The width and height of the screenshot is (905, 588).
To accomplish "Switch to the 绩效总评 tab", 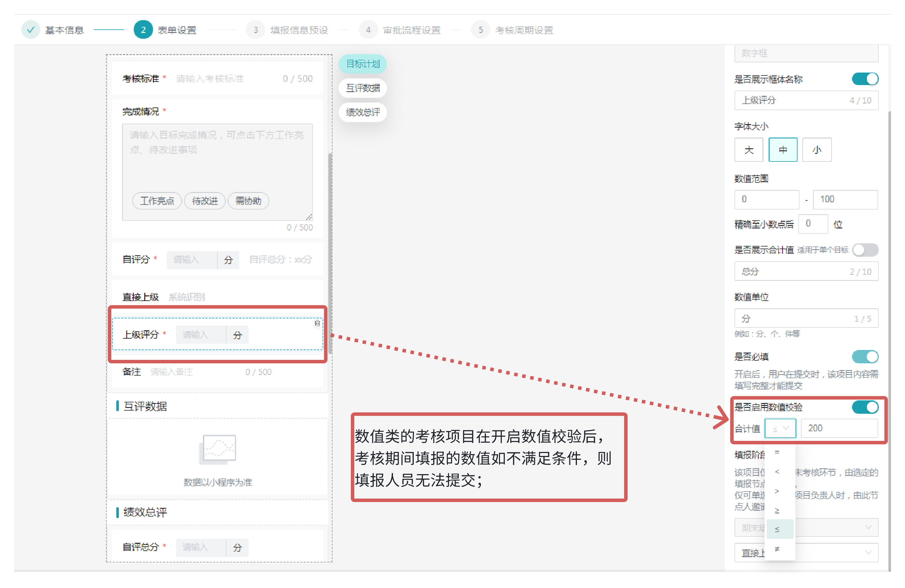I will pyautogui.click(x=362, y=112).
